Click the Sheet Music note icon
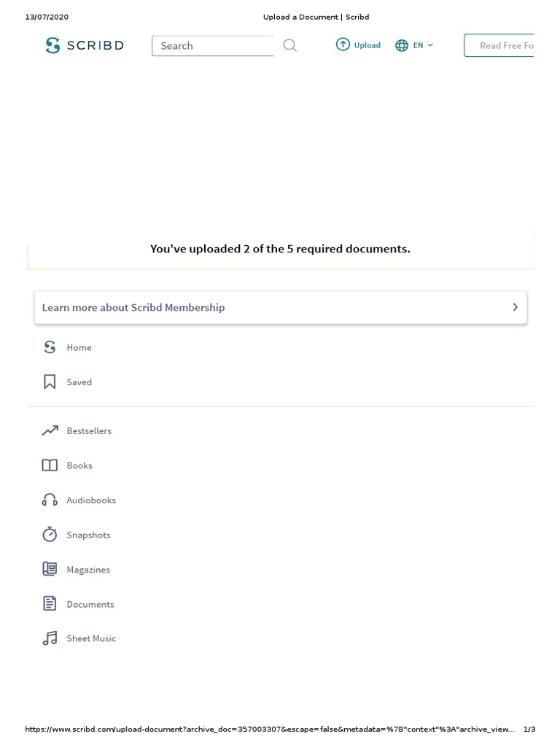Screen dimensions: 560x747 pos(50,638)
